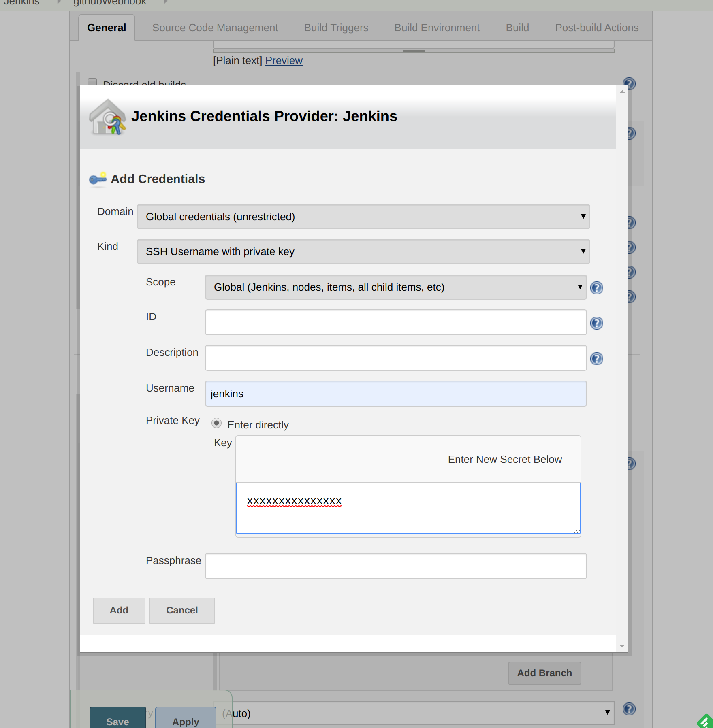Click the help icon beside the Auto dropdown
The image size is (713, 728).
pos(629,709)
